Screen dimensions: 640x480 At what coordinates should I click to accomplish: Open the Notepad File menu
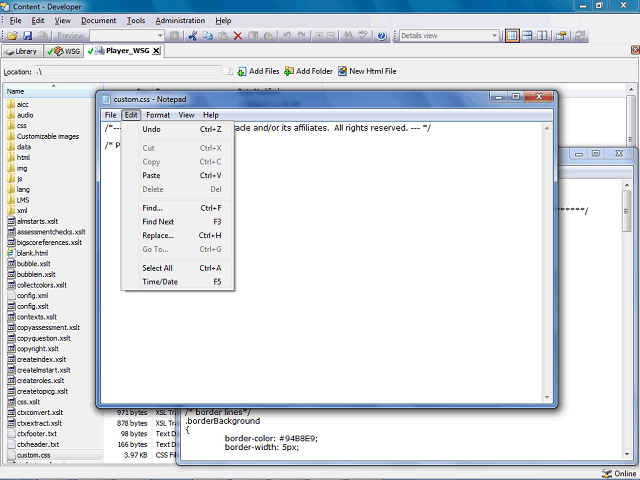tap(110, 115)
